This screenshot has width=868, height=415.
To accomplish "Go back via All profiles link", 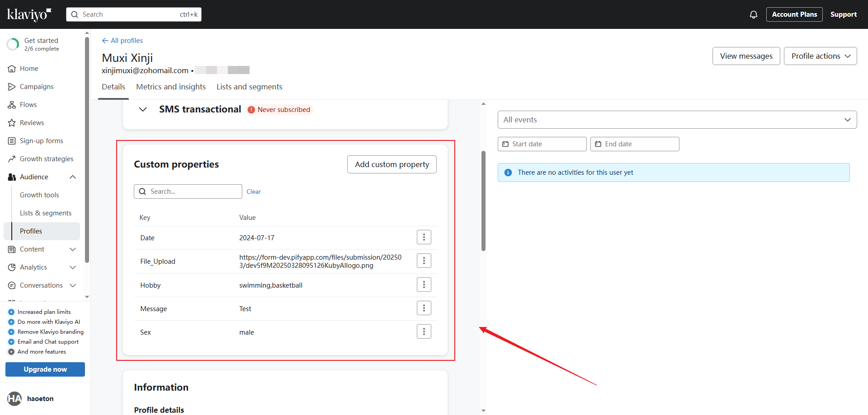I will tap(122, 41).
